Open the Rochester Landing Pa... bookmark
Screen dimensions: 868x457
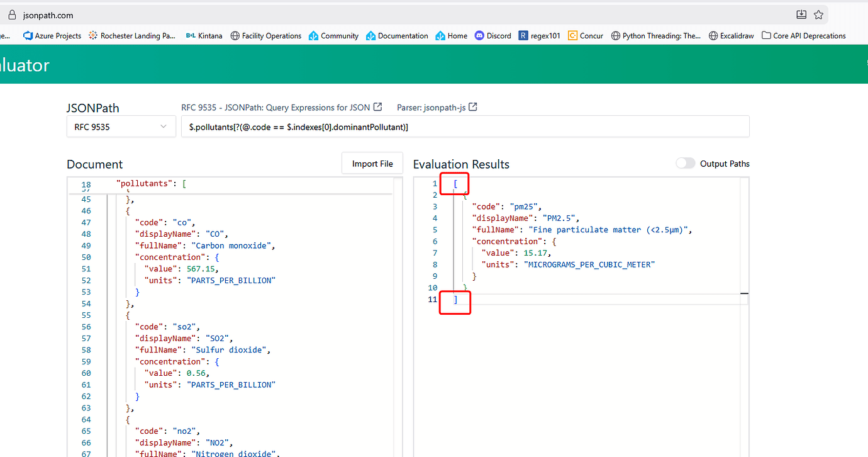tap(132, 36)
